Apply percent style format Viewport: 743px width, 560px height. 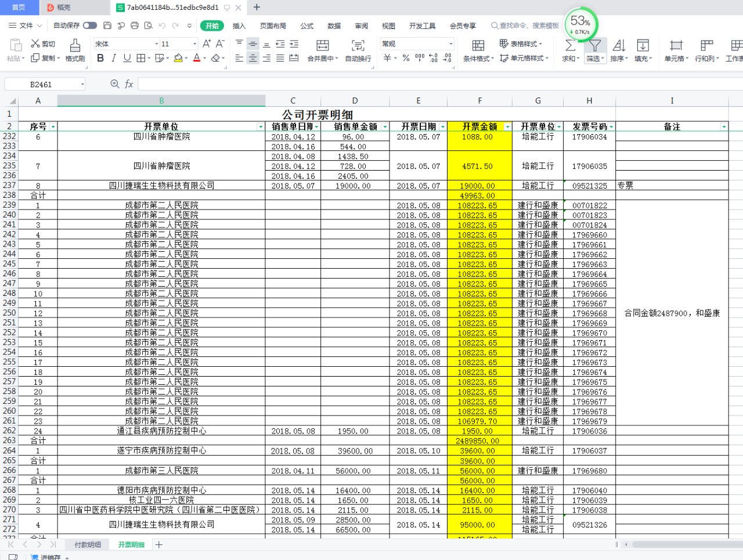[406, 58]
